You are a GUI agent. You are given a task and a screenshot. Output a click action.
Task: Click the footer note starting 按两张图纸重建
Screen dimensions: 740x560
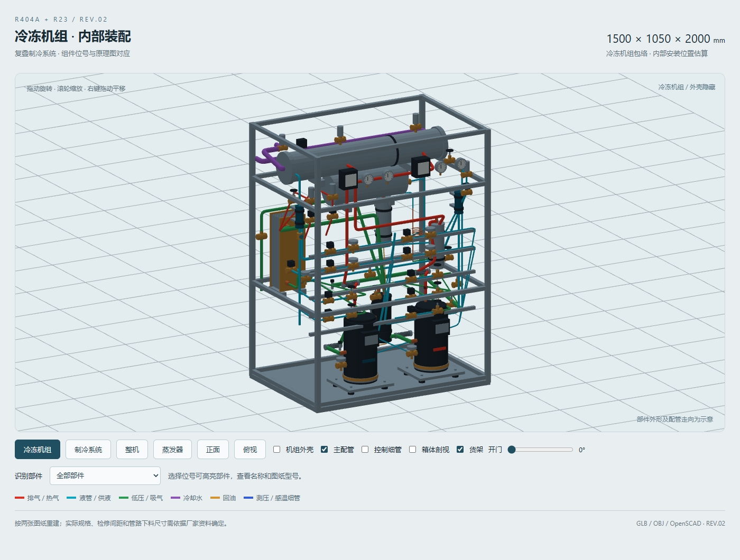tap(122, 524)
